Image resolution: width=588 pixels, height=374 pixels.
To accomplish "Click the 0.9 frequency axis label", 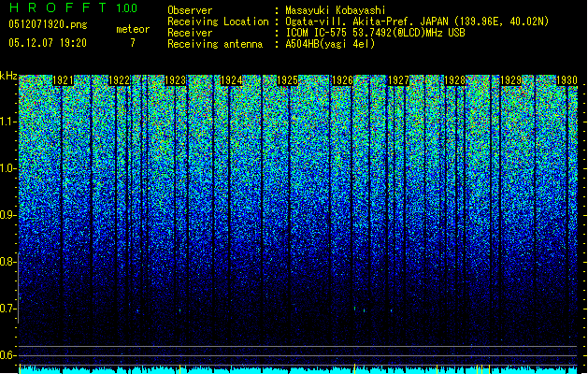I will coord(8,215).
